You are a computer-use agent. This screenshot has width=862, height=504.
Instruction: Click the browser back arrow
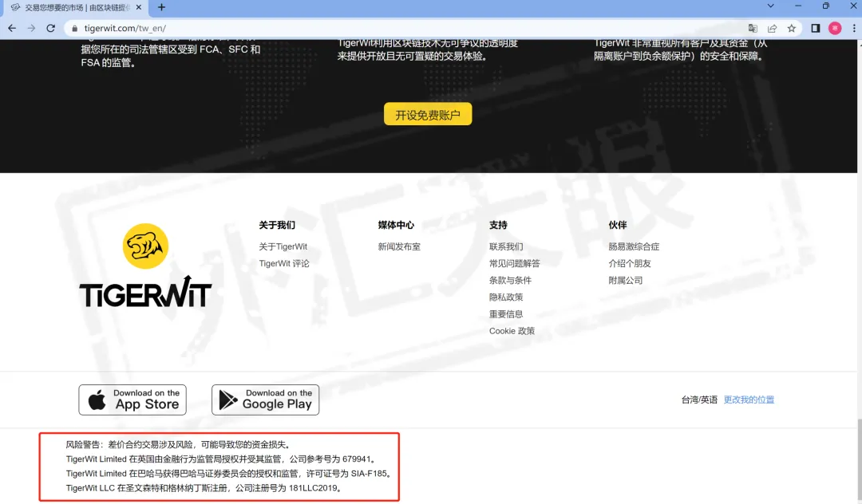(12, 28)
